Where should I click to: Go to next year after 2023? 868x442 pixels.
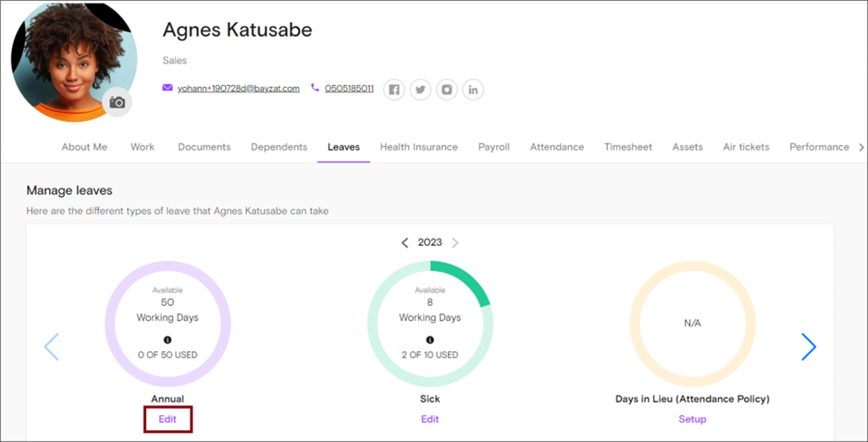(x=455, y=243)
